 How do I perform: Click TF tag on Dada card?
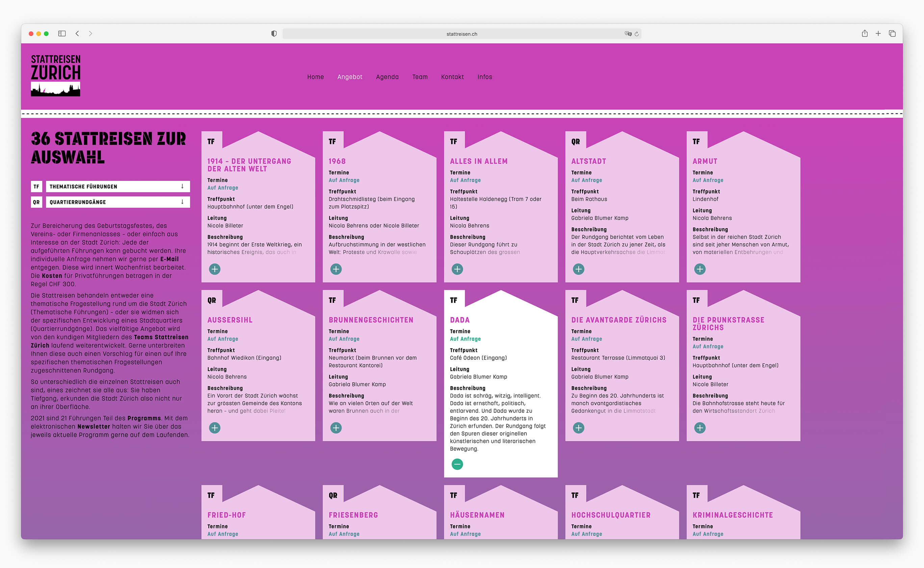click(454, 300)
